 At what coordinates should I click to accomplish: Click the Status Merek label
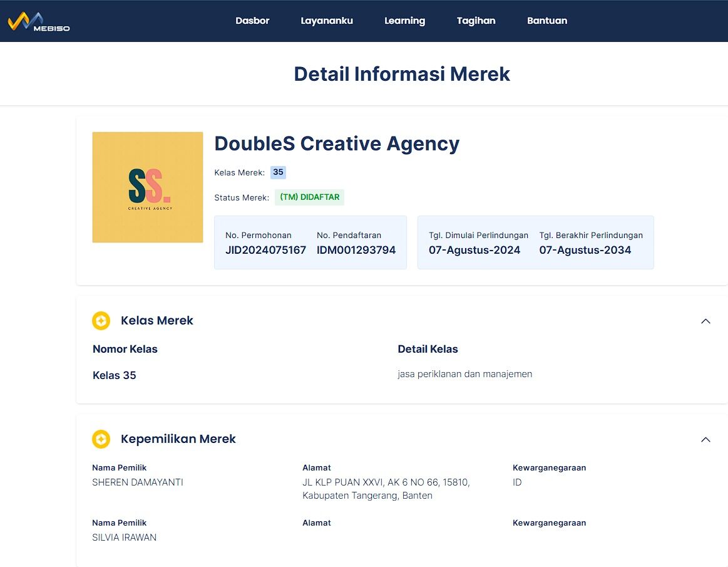tap(242, 197)
